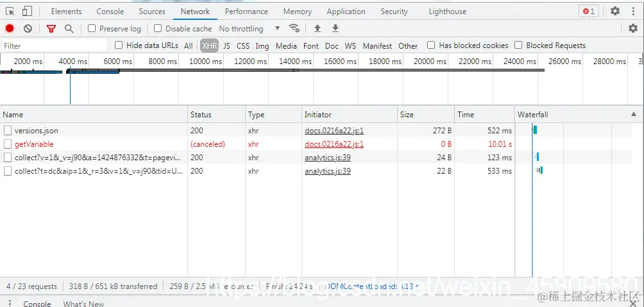The width and height of the screenshot is (644, 307).
Task: Activate the inspect element picker icon
Action: pos(10,12)
